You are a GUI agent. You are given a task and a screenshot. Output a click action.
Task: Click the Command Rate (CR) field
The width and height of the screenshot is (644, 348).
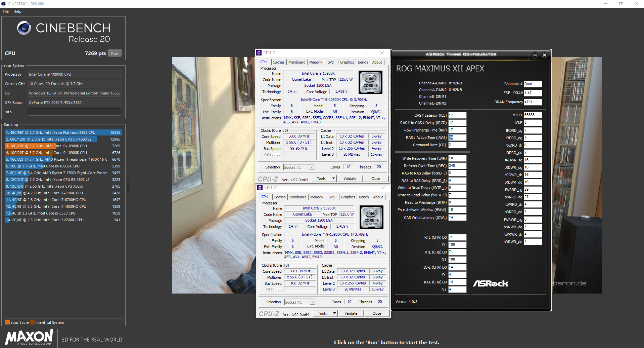click(457, 145)
